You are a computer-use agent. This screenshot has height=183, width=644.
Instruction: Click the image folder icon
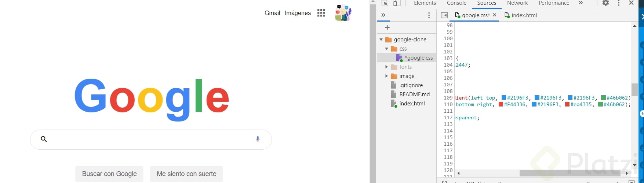tap(394, 76)
